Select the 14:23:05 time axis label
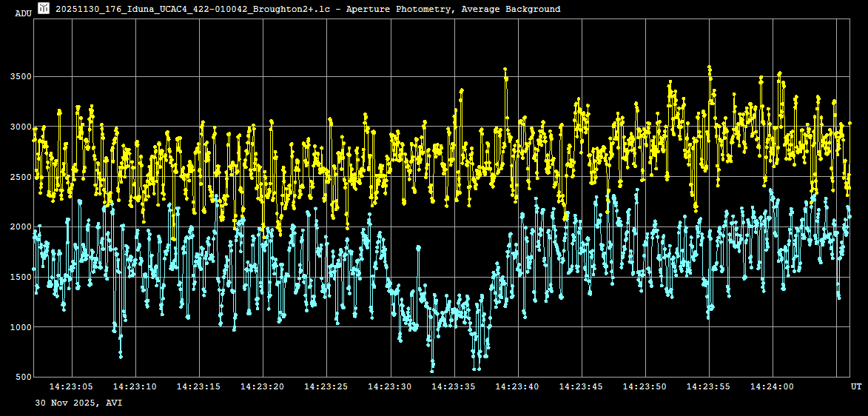Viewport: 868px width, 416px height. [72, 386]
